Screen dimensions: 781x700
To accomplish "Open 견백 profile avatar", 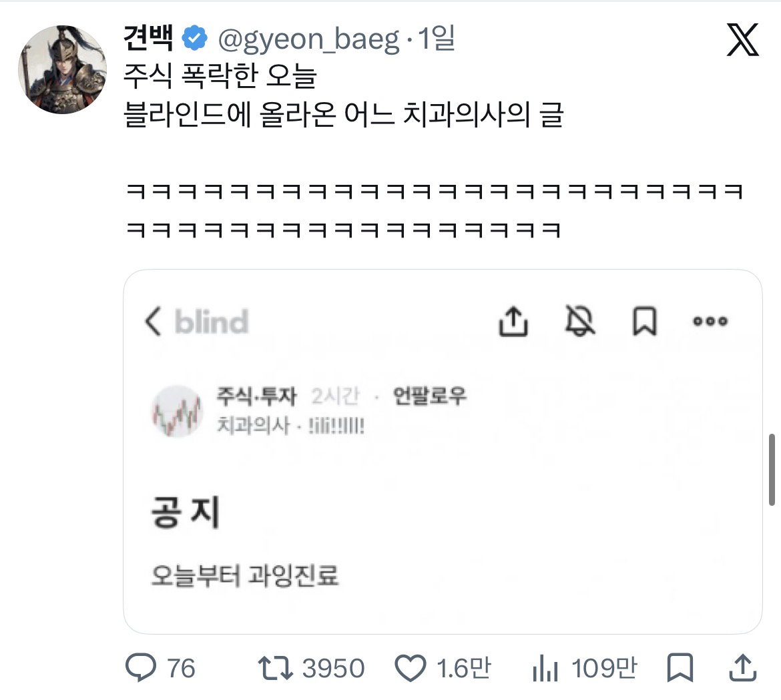I will (x=62, y=69).
